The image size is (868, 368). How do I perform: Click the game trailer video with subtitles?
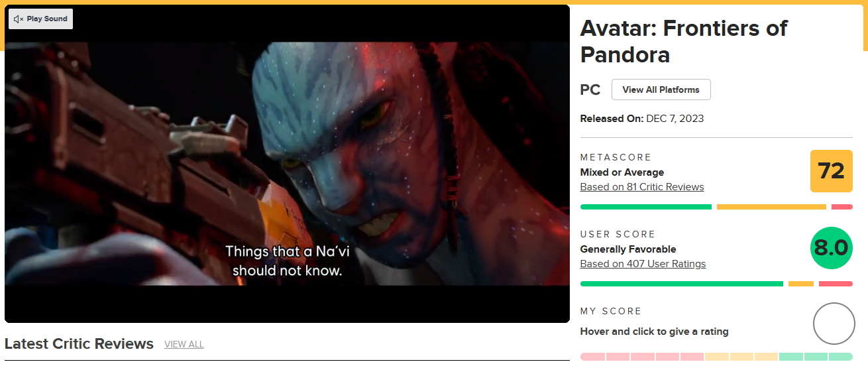click(287, 164)
